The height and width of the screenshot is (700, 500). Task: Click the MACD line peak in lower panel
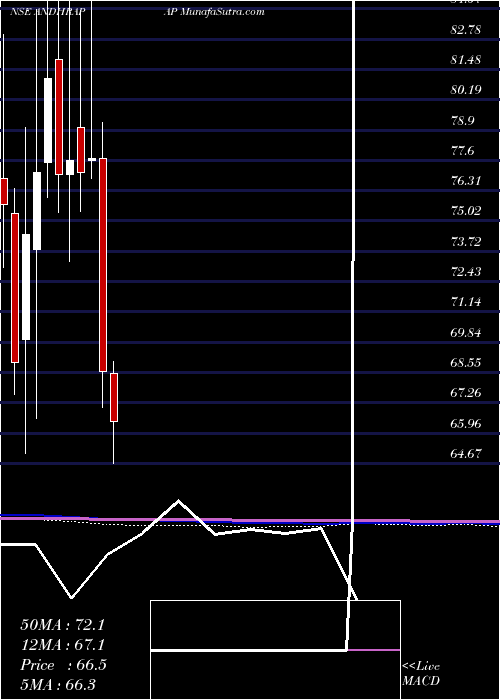pos(179,501)
